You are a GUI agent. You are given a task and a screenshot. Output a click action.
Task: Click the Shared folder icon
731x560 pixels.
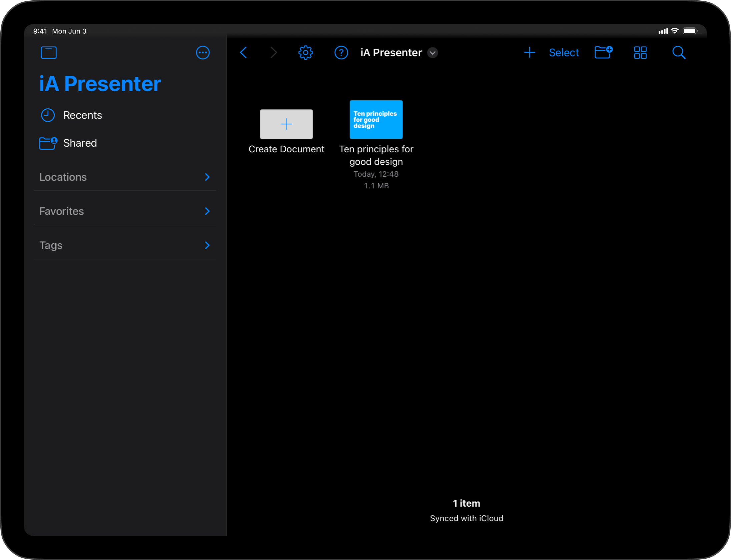pos(47,143)
